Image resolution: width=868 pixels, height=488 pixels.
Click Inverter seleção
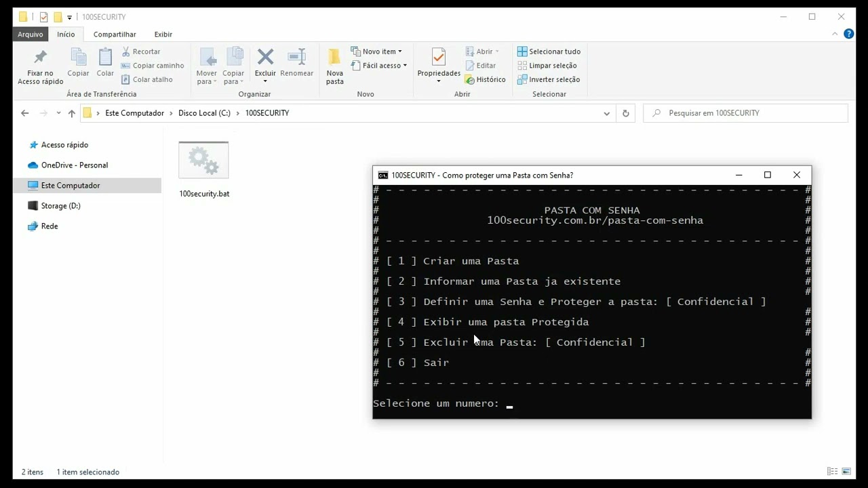548,79
